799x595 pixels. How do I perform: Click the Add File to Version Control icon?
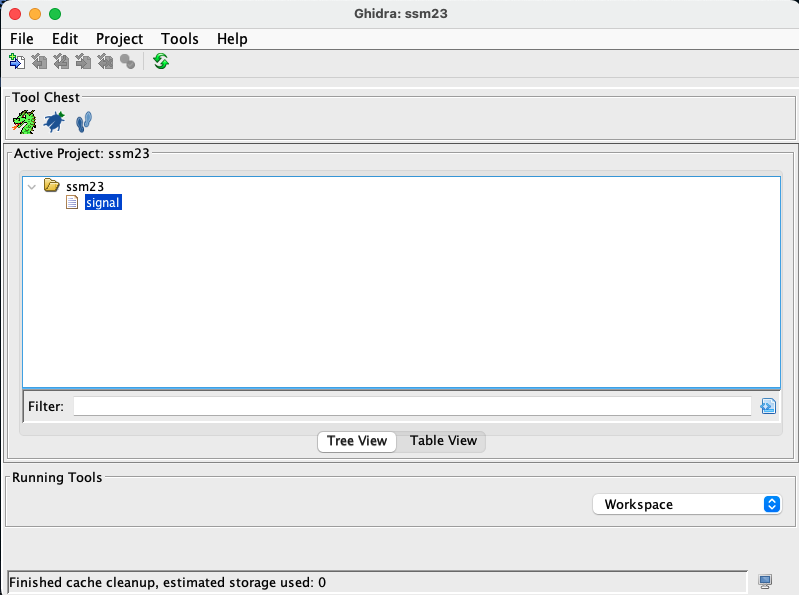(x=17, y=62)
